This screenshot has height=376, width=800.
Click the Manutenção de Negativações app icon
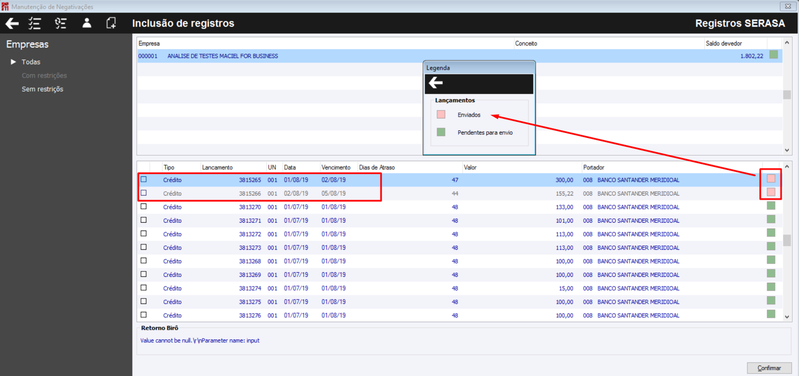tap(6, 6)
